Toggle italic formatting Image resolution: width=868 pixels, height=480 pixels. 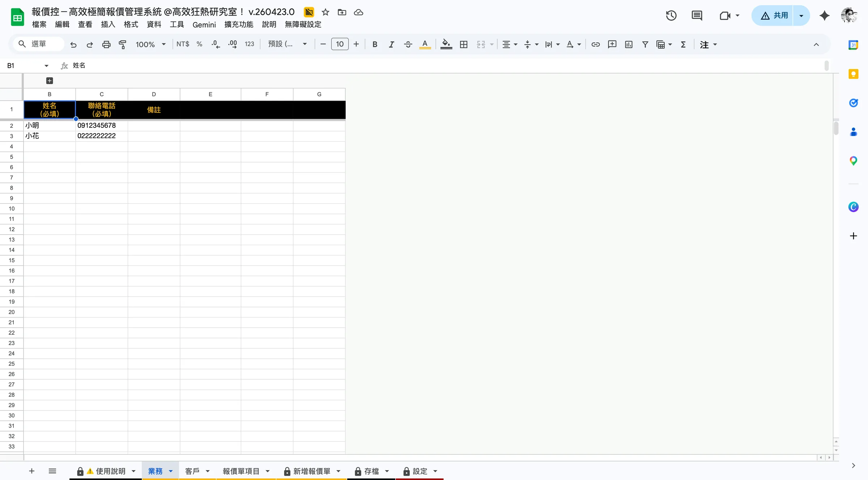coord(391,45)
